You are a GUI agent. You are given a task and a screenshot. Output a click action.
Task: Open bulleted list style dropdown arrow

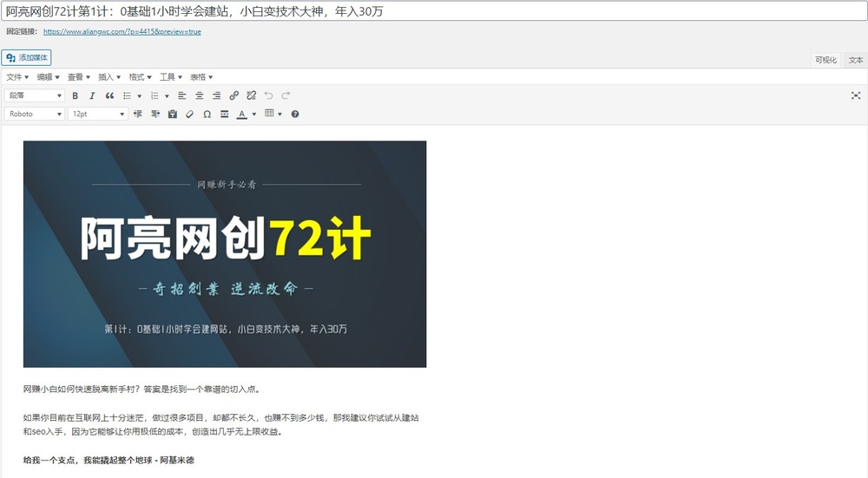[140, 96]
